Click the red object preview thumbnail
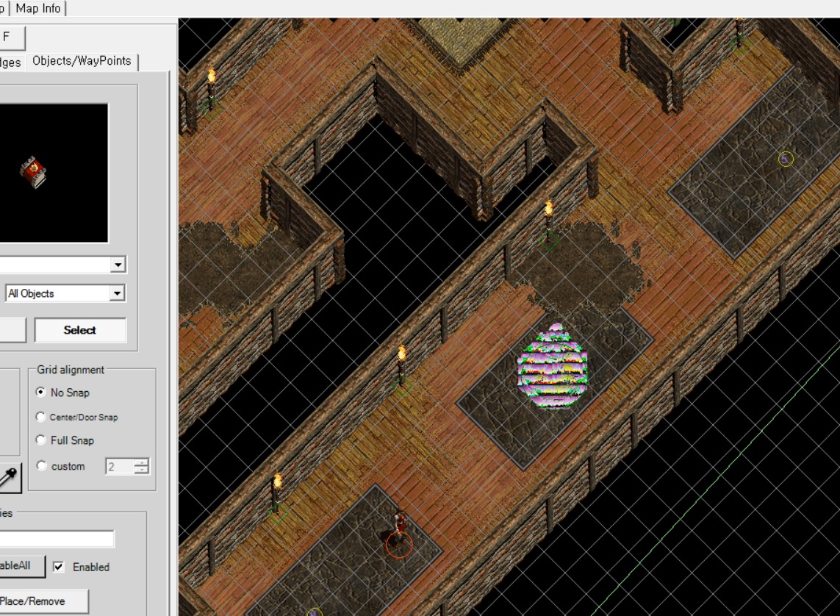 tap(33, 173)
